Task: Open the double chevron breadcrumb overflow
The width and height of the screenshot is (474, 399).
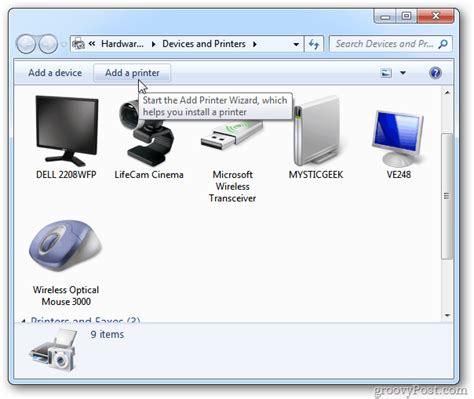Action: [x=92, y=44]
